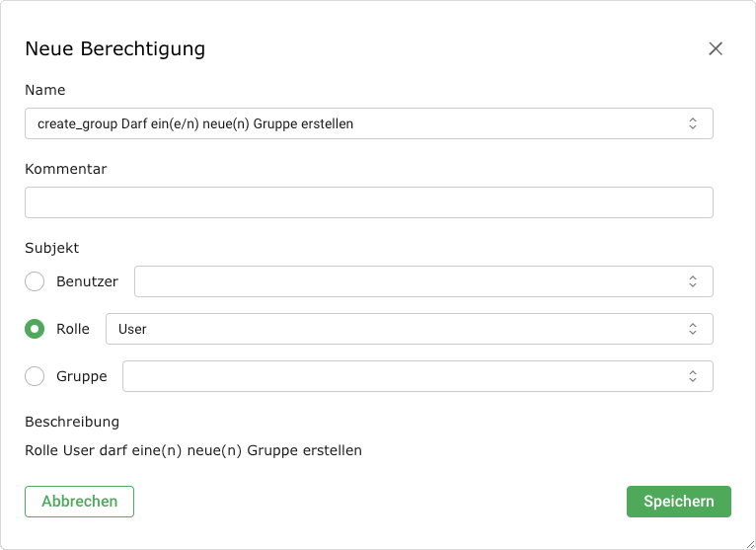Image resolution: width=756 pixels, height=550 pixels.
Task: Click the Kommentar field label
Action: click(65, 169)
